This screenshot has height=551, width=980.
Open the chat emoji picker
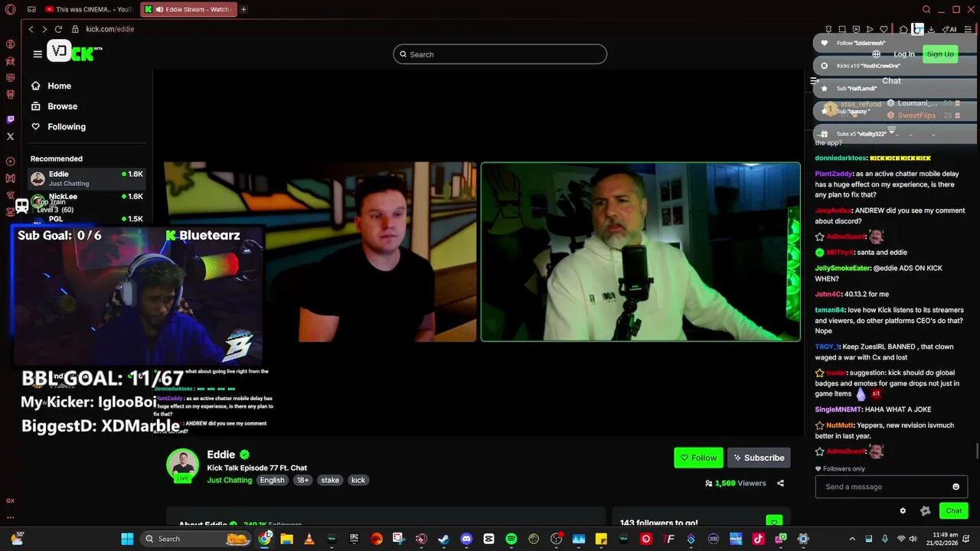point(955,487)
